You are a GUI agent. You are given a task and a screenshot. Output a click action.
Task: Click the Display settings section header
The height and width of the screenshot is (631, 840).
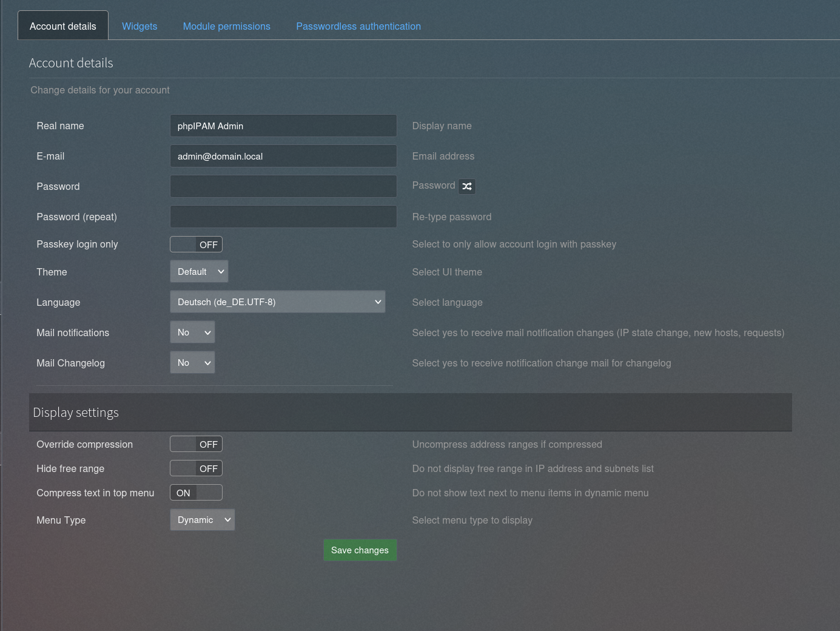pyautogui.click(x=76, y=413)
